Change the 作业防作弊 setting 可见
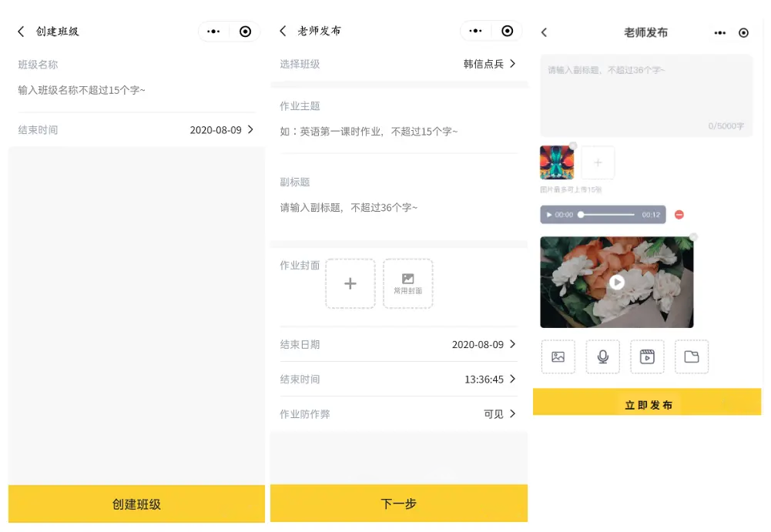This screenshot has height=532, width=771. point(398,414)
